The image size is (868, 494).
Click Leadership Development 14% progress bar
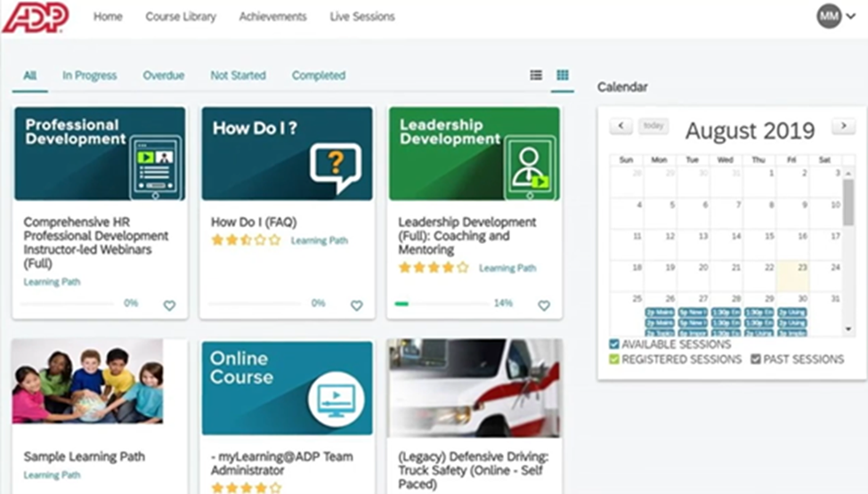tap(442, 304)
